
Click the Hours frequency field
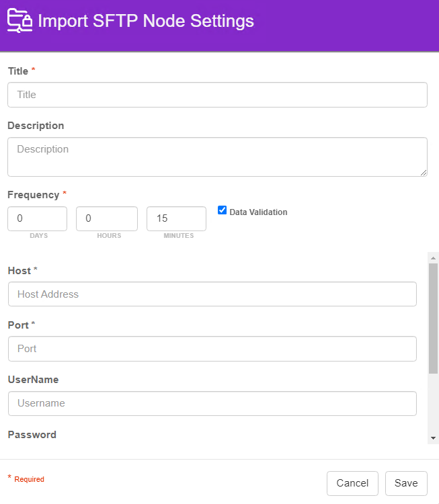tap(107, 218)
